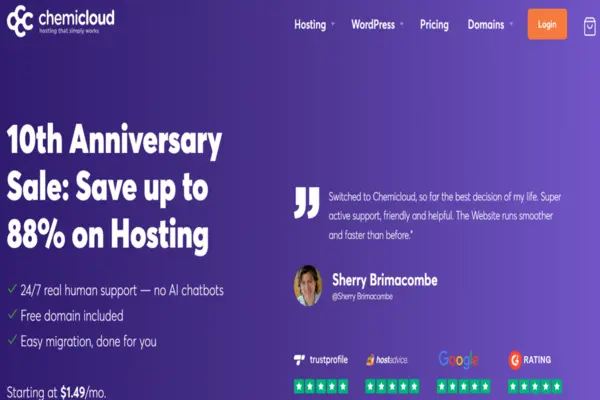
Task: Open the trustprofile rating logo
Action: coord(321,360)
